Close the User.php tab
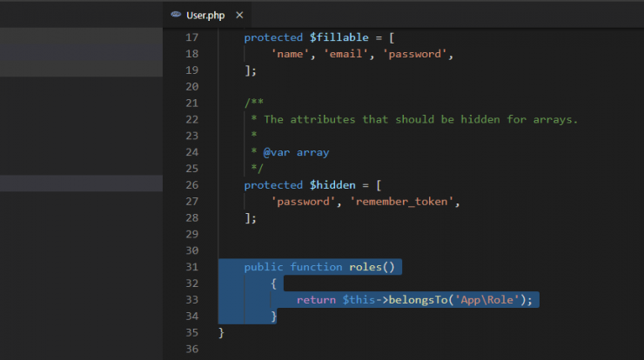This screenshot has height=360, width=644. [x=239, y=15]
